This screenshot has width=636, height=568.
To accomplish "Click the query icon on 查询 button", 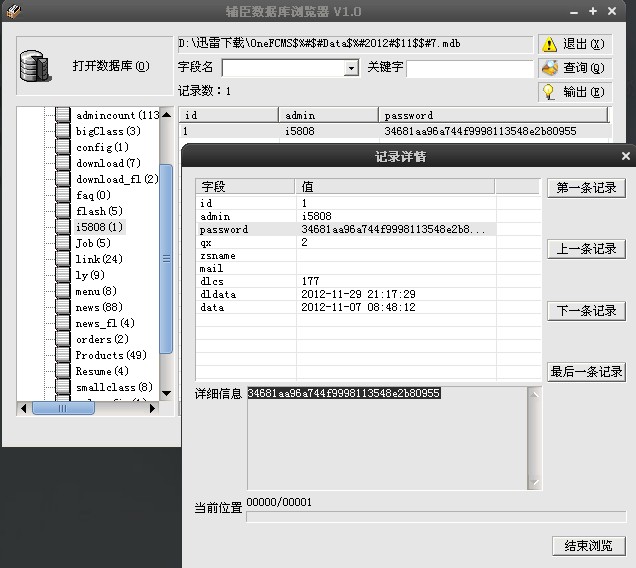I will click(x=550, y=68).
